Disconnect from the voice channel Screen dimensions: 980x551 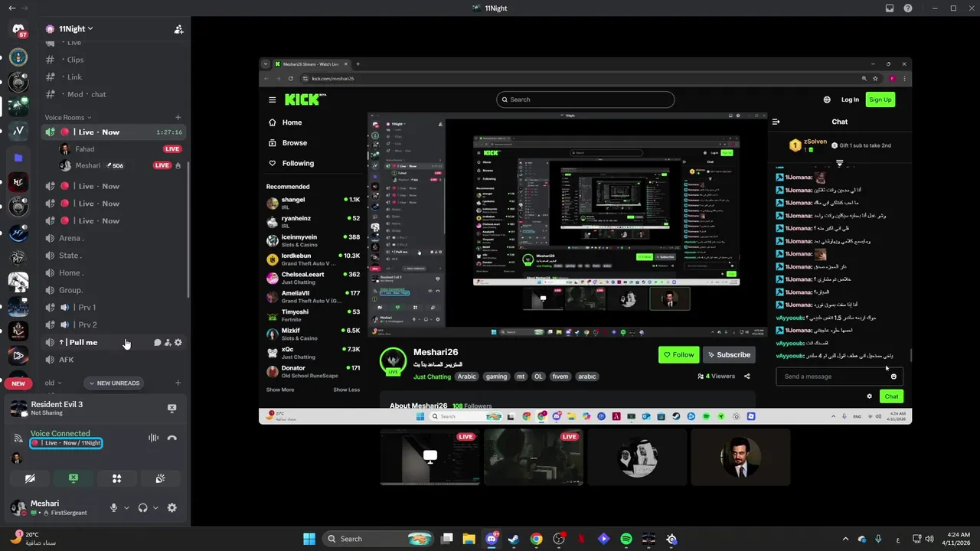pos(171,438)
